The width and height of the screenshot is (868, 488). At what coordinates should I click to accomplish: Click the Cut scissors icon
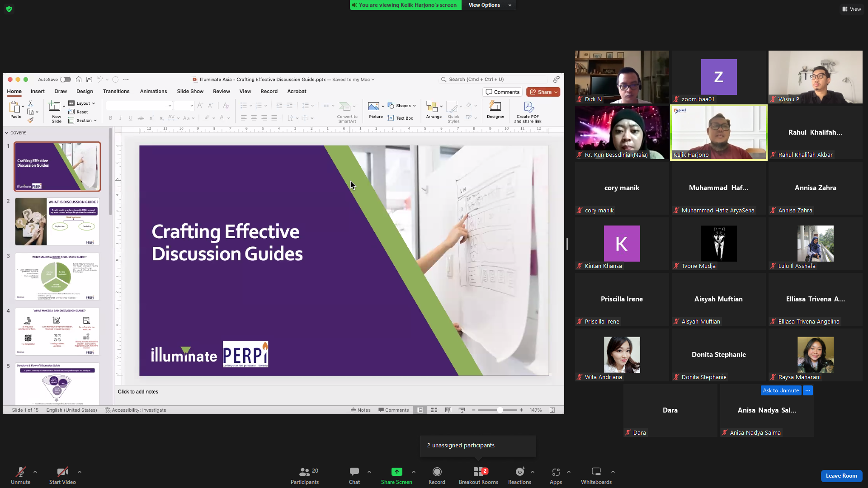click(30, 103)
